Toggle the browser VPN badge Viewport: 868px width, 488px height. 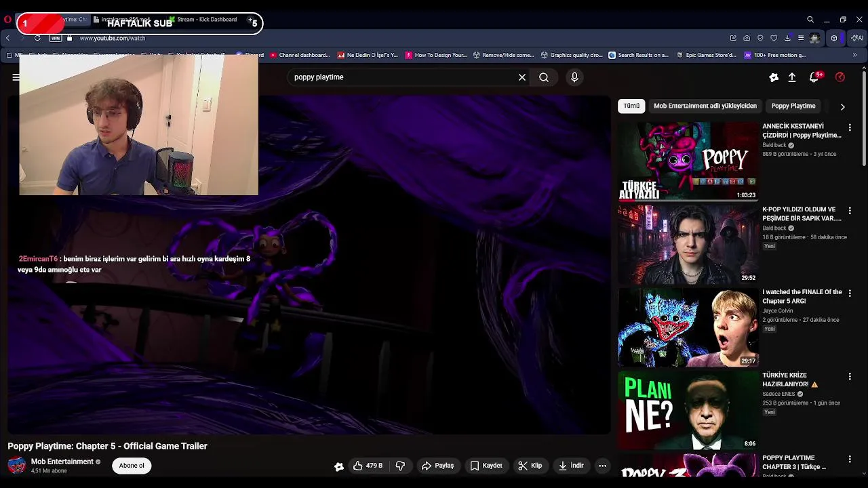(x=56, y=38)
